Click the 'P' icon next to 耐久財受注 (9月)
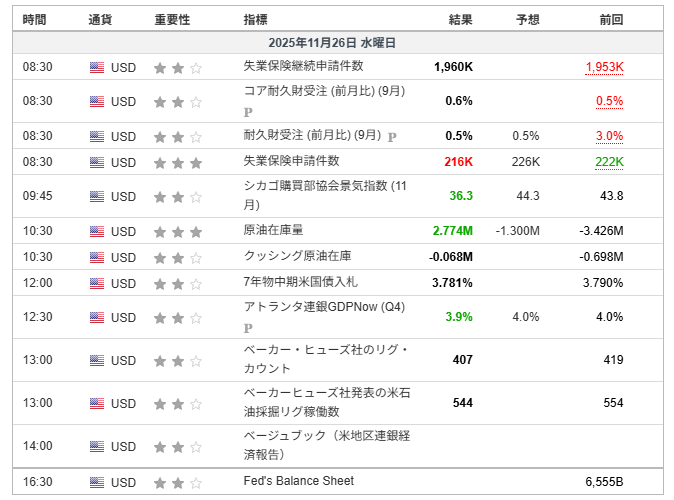674x500 pixels. coord(392,137)
